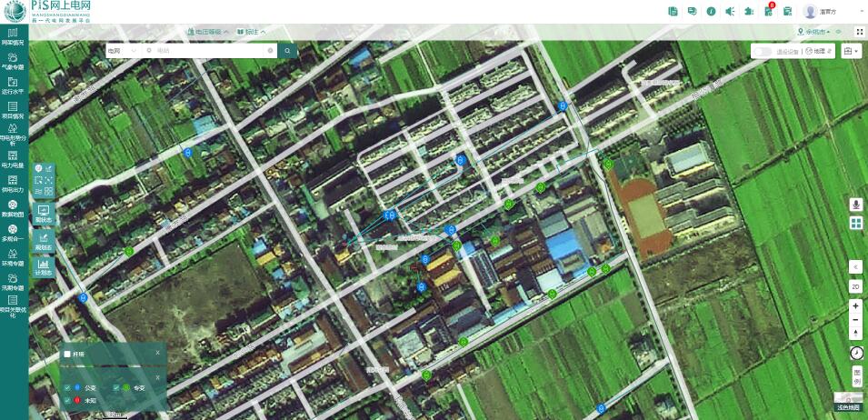
Task: Open the 运行水平 sidebar menu
Action: 13,85
